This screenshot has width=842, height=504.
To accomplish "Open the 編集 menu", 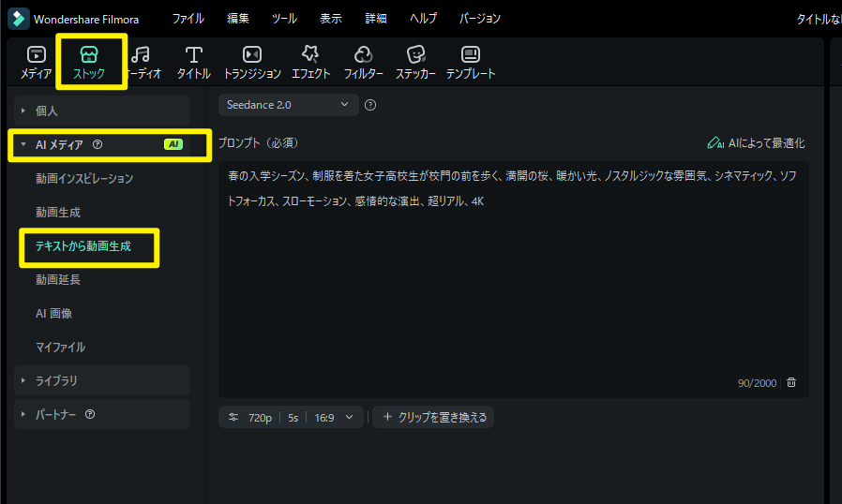I will click(x=238, y=19).
